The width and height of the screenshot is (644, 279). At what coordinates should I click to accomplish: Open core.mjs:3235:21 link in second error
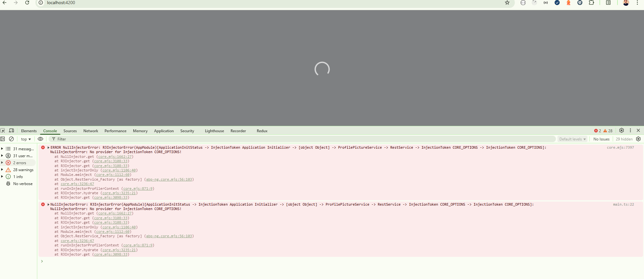[x=119, y=250]
